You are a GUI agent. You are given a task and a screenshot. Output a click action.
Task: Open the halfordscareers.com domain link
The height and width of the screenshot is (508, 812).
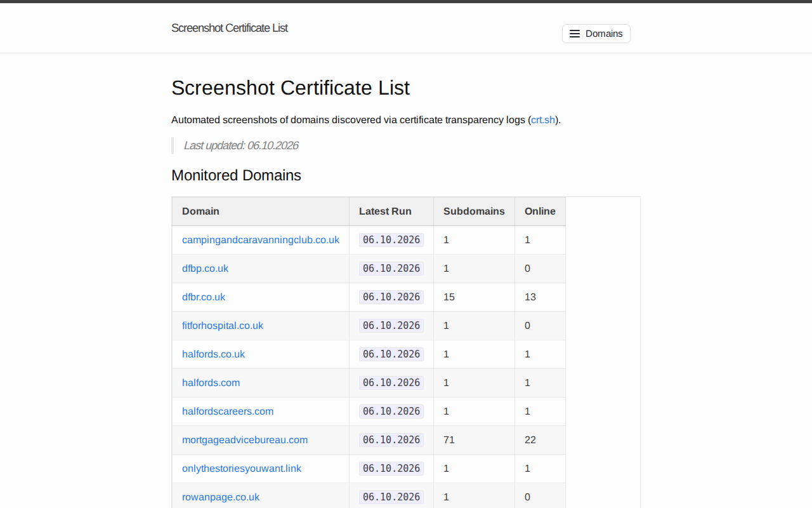(228, 411)
